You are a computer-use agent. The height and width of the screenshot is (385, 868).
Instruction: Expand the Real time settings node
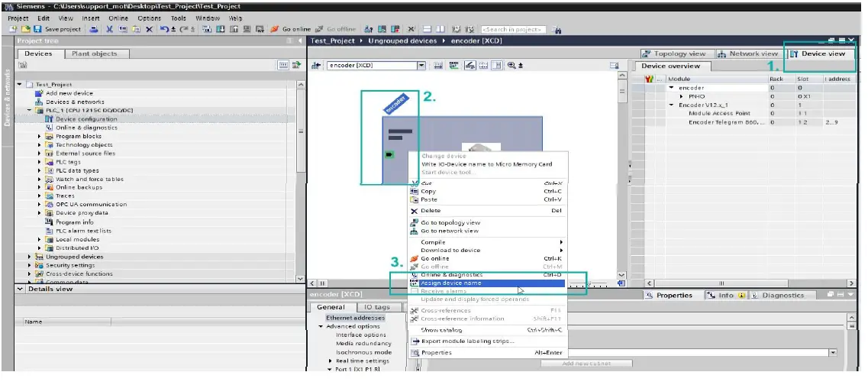tap(331, 361)
